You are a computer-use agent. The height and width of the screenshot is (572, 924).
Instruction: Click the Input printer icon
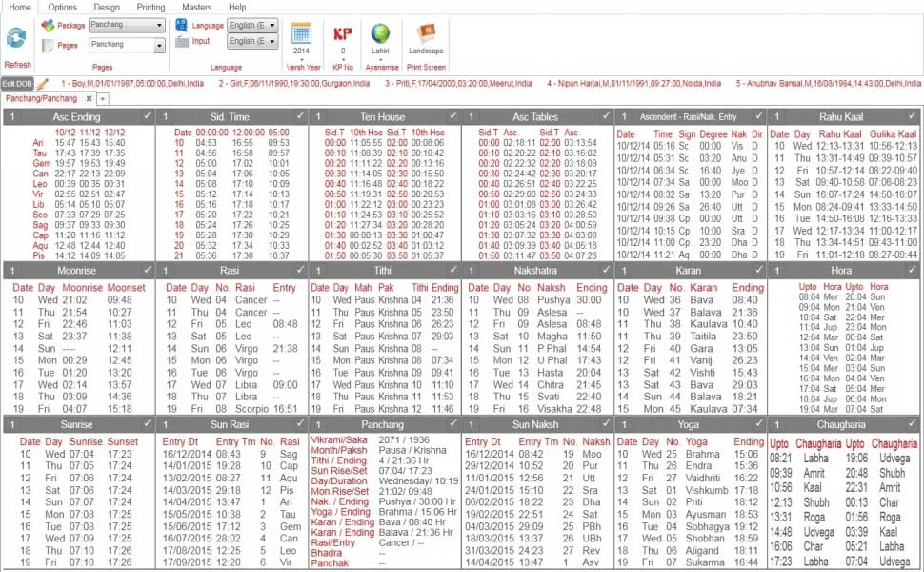(182, 41)
